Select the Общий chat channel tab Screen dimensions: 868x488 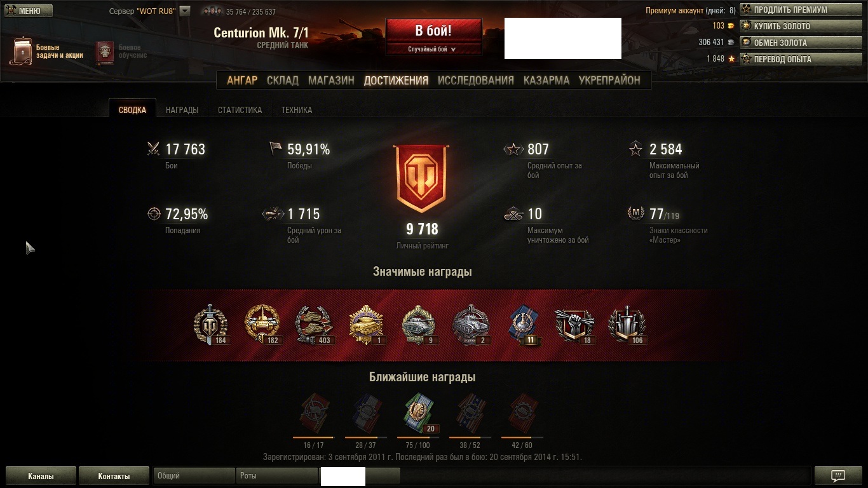point(194,476)
